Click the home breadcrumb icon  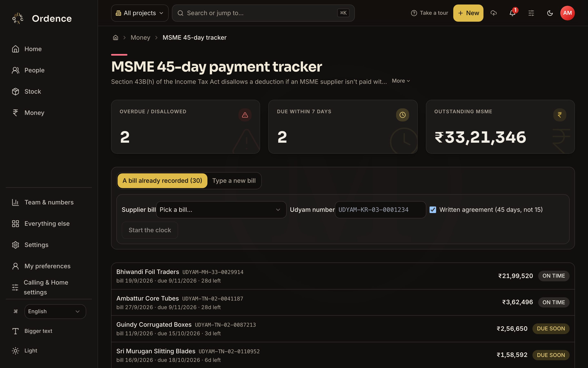pos(115,37)
